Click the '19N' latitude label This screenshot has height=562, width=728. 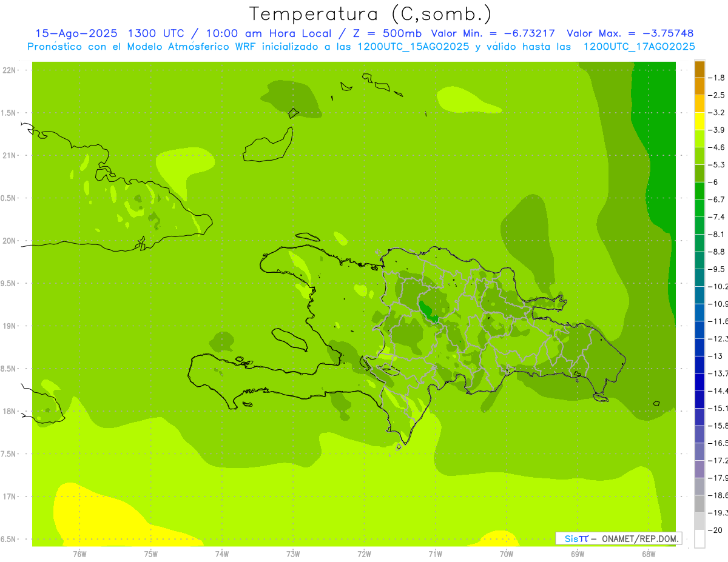(x=9, y=326)
